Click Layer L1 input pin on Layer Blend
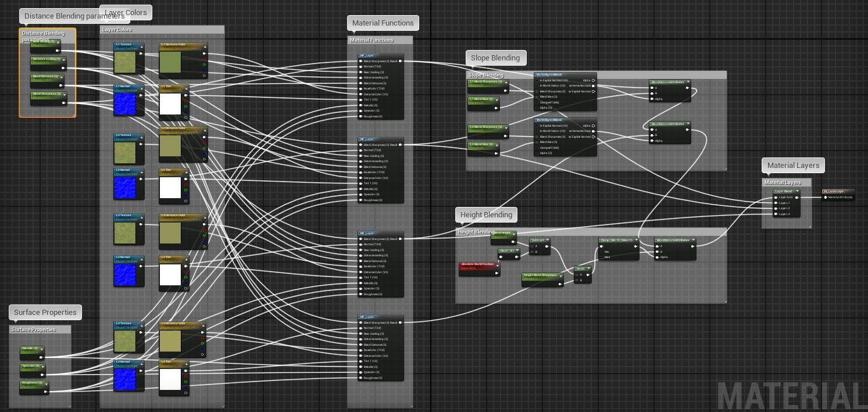Viewport: 868px width, 412px height. point(776,203)
